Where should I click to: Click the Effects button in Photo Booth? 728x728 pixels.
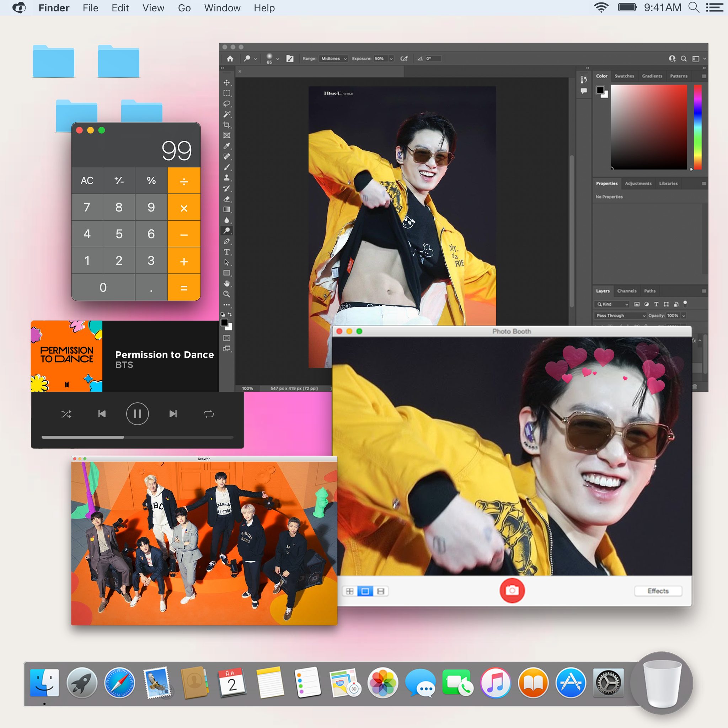coord(658,591)
